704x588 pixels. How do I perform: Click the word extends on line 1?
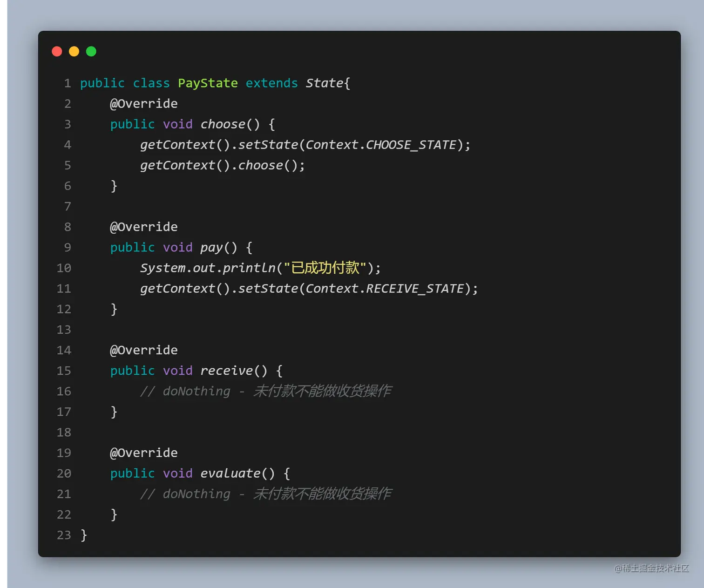[271, 83]
